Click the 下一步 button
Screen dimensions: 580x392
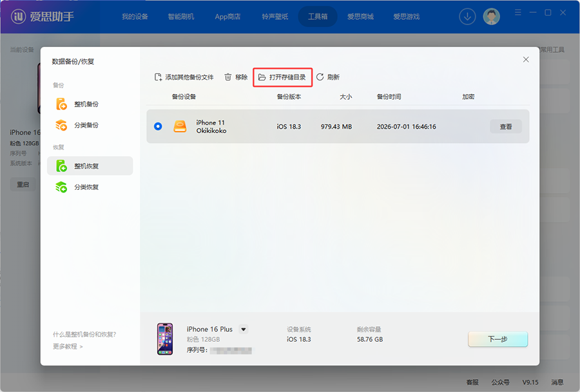point(498,339)
